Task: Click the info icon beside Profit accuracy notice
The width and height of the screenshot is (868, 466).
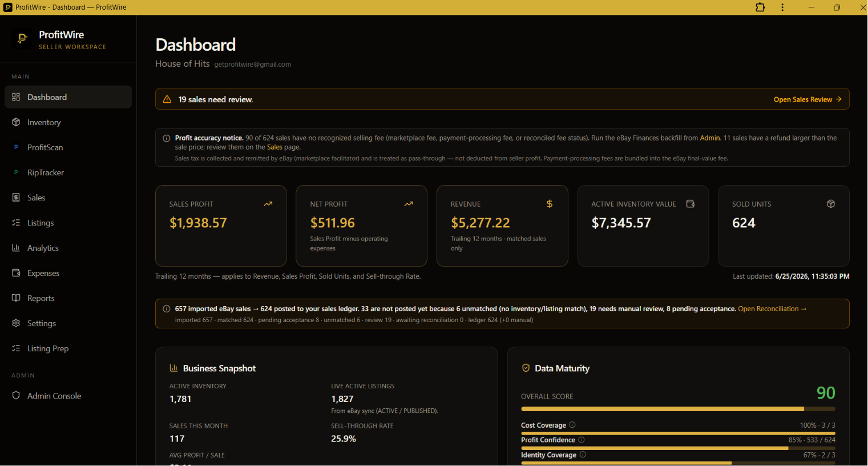Action: (x=167, y=138)
